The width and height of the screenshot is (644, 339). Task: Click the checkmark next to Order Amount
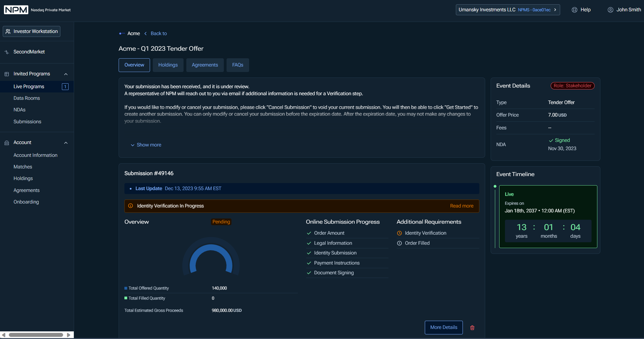click(309, 233)
